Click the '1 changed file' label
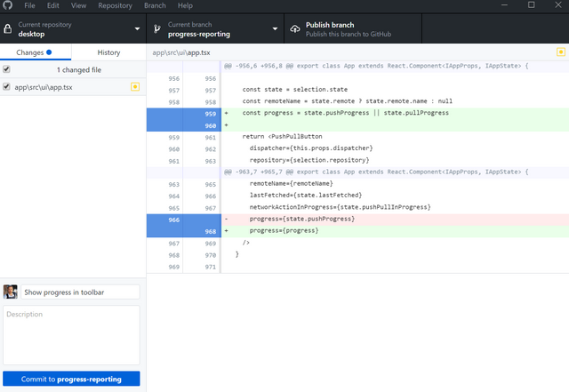 click(x=79, y=69)
